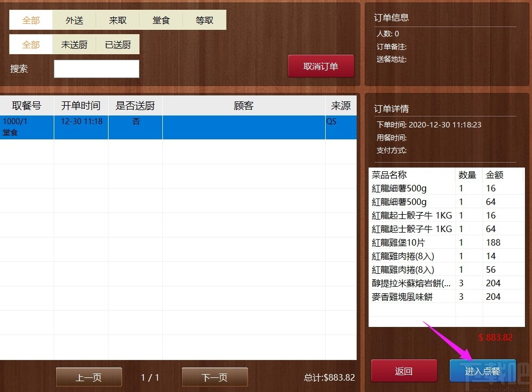Click the 取餐号 column header

click(x=27, y=105)
